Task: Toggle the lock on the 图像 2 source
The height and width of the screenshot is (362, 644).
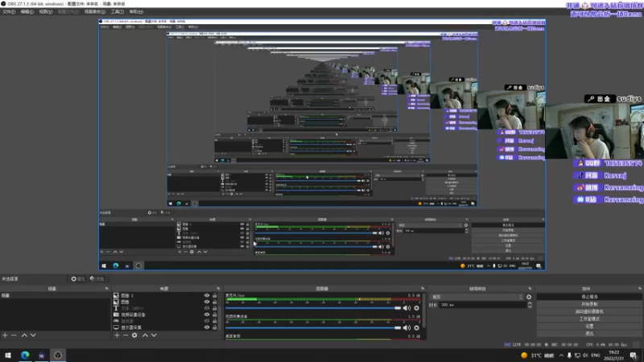Action: 214,295
